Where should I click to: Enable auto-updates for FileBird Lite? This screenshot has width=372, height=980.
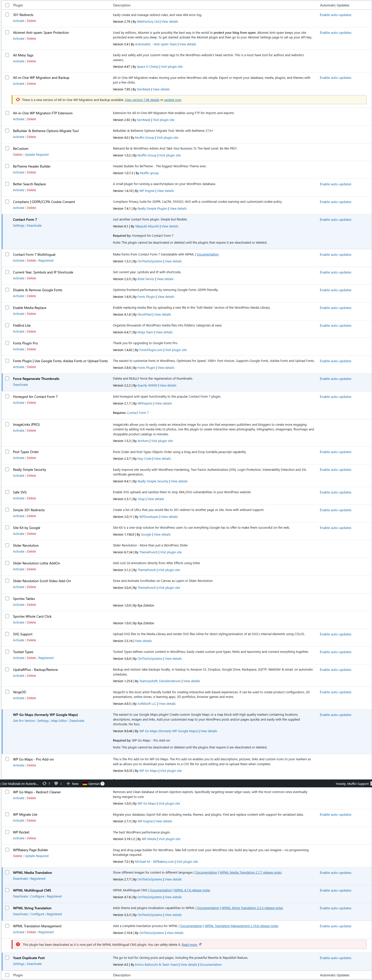point(335,325)
